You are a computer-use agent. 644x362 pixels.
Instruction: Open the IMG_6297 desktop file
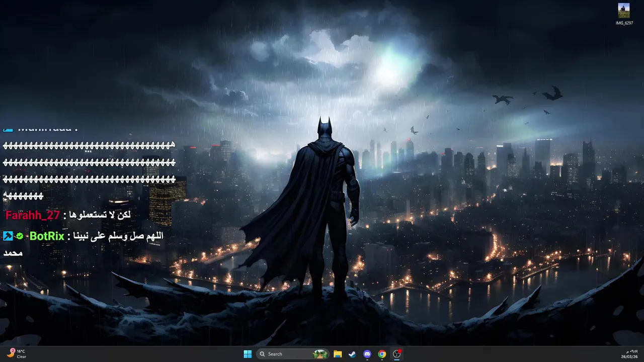click(624, 14)
